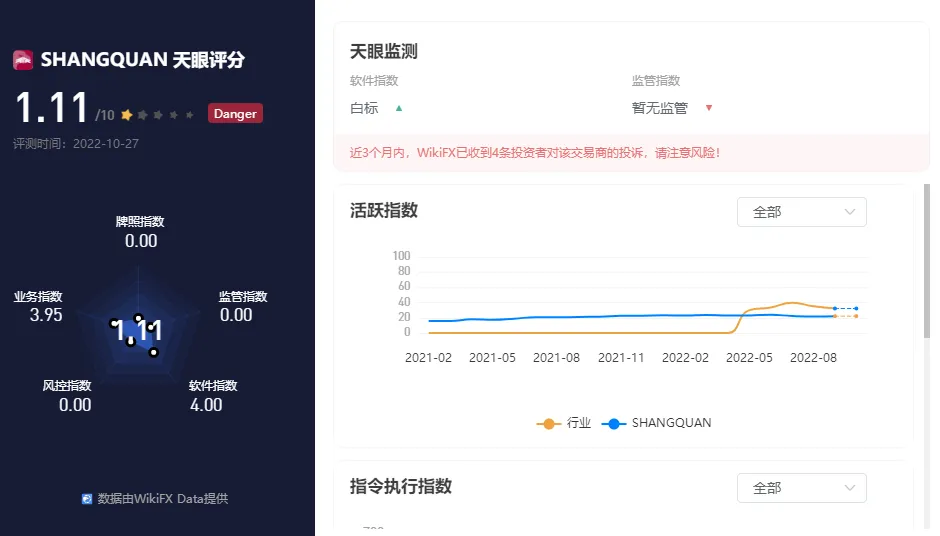Click the 评测时间 2022-10-27 text

76,144
